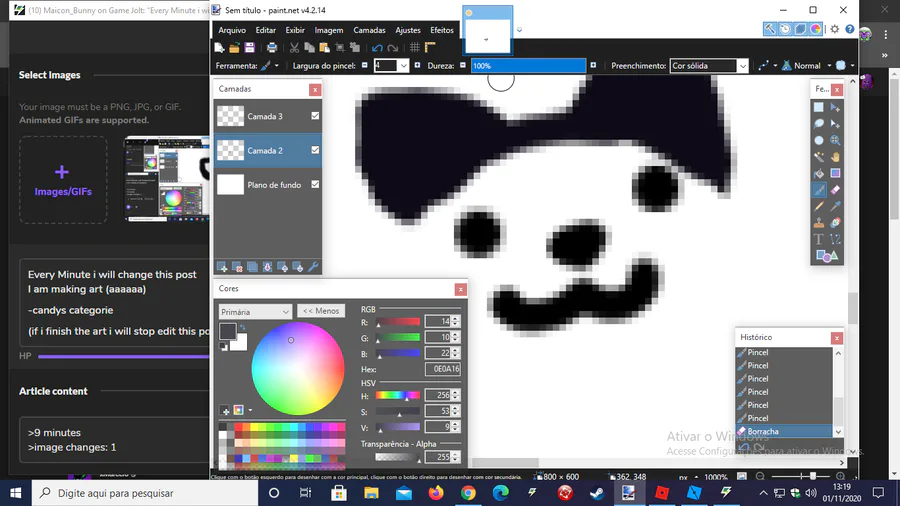Select the Pencil tool
900x506 pixels.
pos(818,207)
